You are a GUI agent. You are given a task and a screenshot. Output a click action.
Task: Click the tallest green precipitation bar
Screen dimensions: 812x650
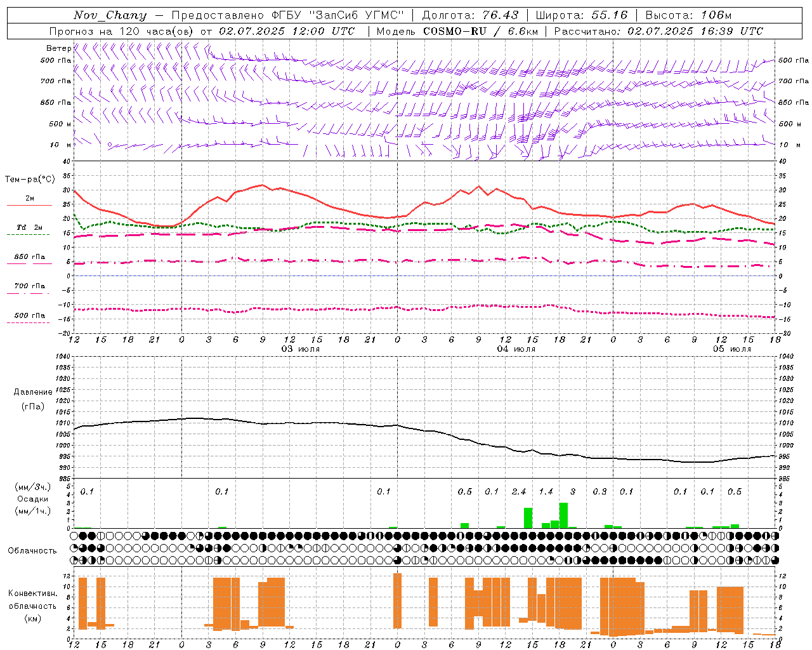[563, 515]
